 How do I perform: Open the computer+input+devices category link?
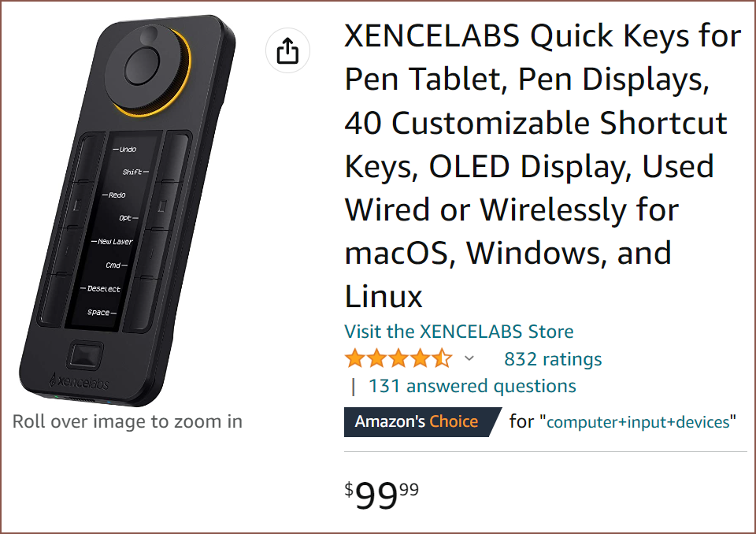point(638,422)
